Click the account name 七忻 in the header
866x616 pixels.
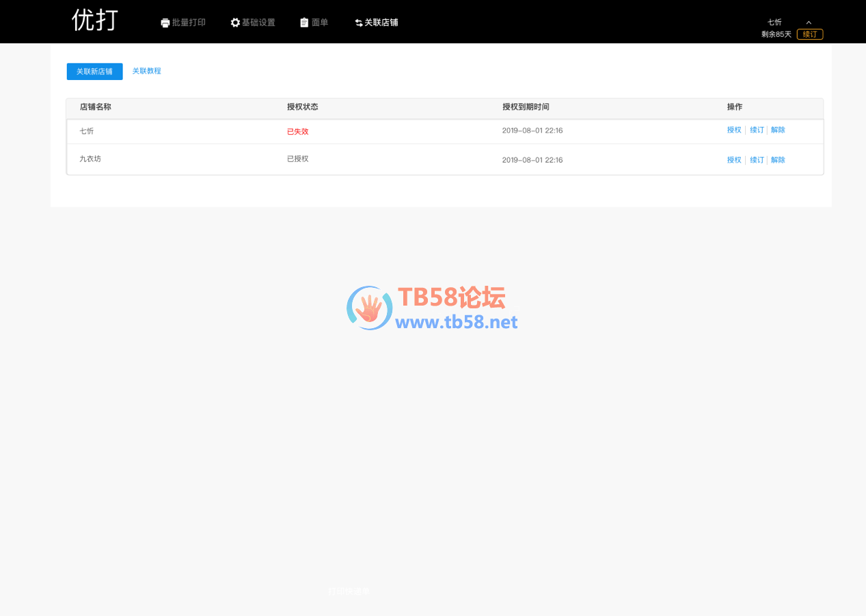pyautogui.click(x=774, y=22)
